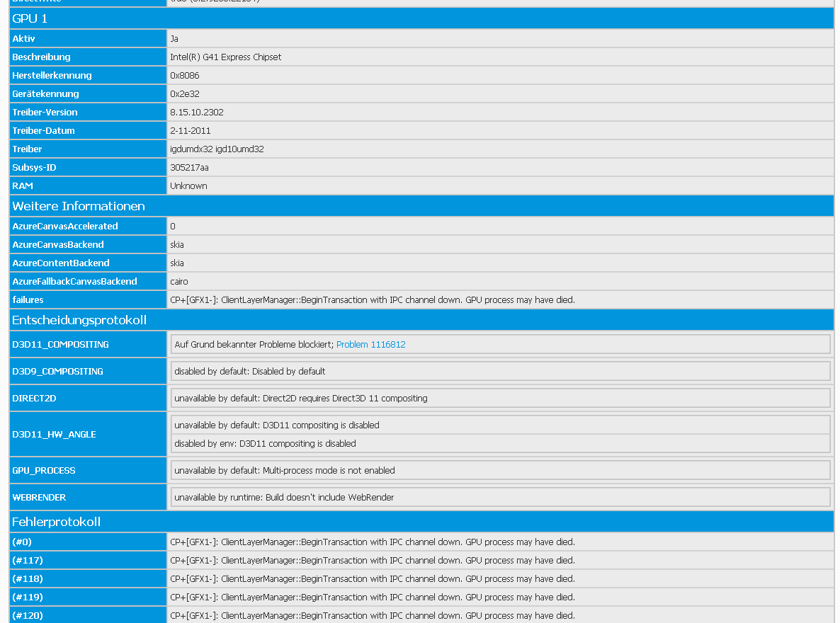Select the error message in row (#118)

(373, 578)
